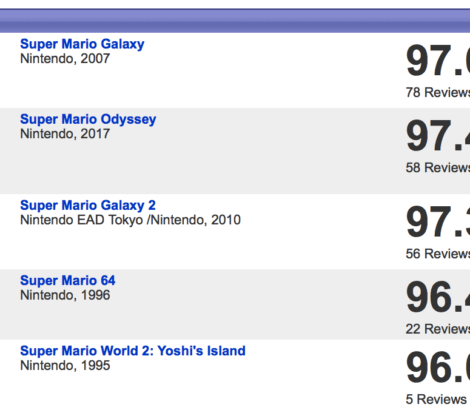Click the Nintendo, 1996 publisher text

65,295
